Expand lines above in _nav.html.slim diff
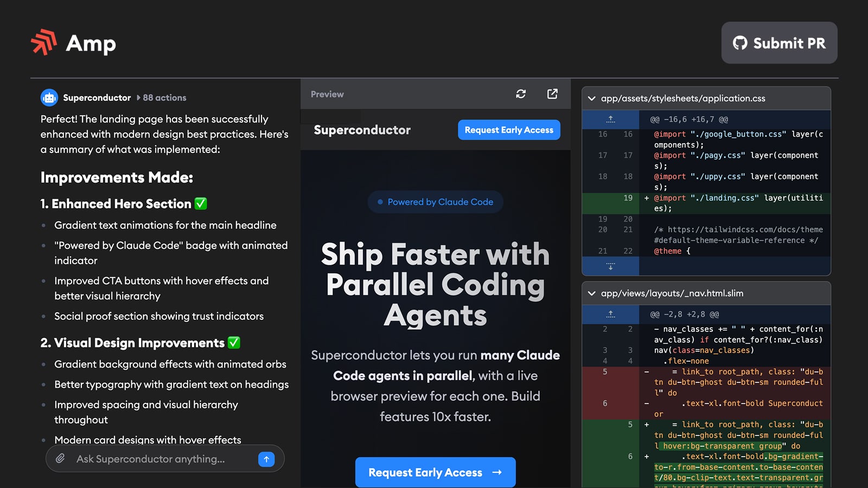 pos(610,314)
